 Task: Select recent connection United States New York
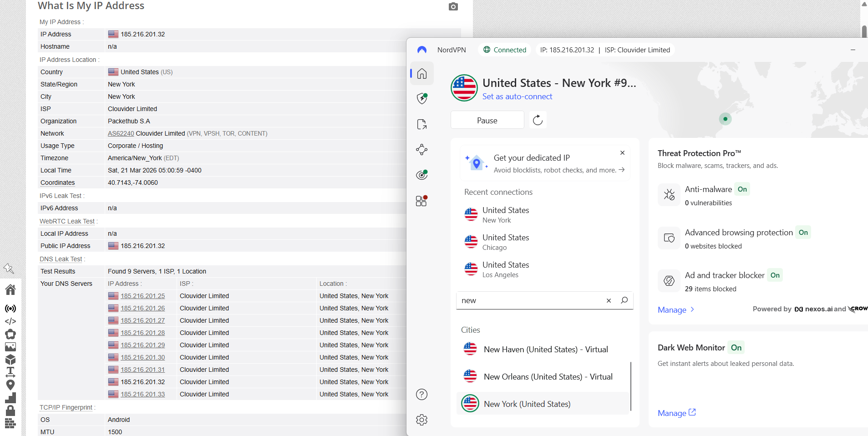point(544,215)
